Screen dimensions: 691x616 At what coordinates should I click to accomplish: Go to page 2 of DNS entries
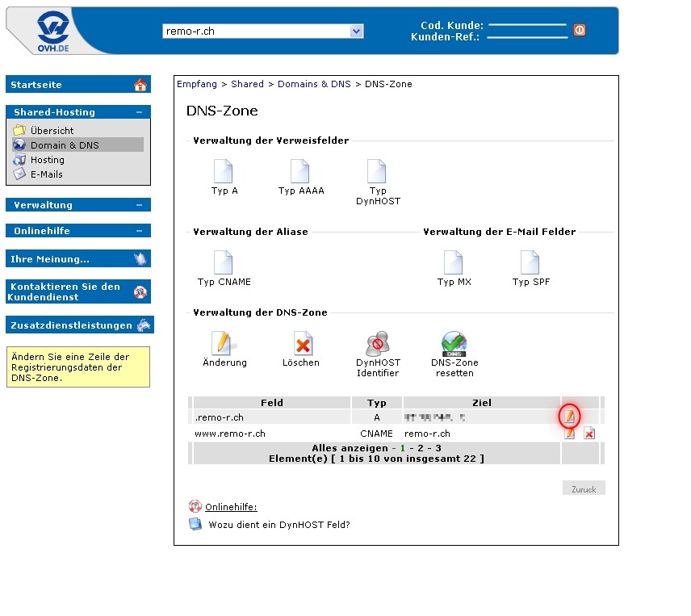click(x=421, y=448)
